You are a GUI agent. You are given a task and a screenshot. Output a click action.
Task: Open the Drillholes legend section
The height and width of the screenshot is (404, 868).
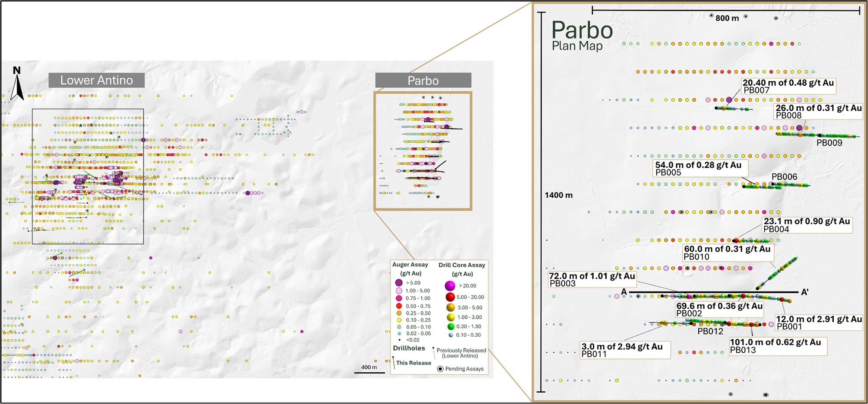409,348
